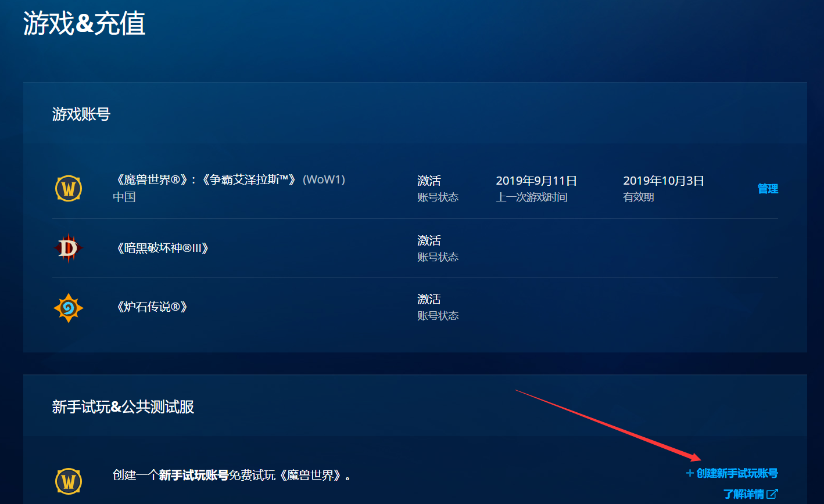Click the 新手试玩&公共测试服 section header
Image resolution: width=824 pixels, height=504 pixels.
[x=123, y=407]
